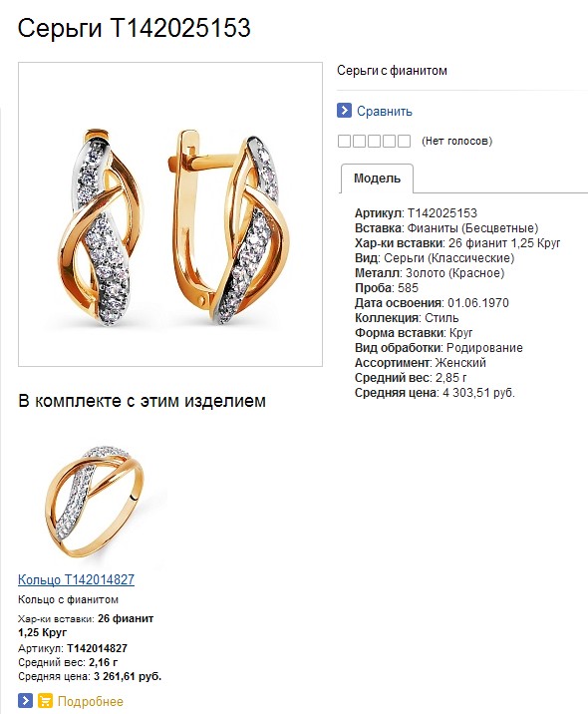Screen dimensions: 588x714
Task: Open the Кольцо Т142014827 link
Action: click(x=76, y=579)
